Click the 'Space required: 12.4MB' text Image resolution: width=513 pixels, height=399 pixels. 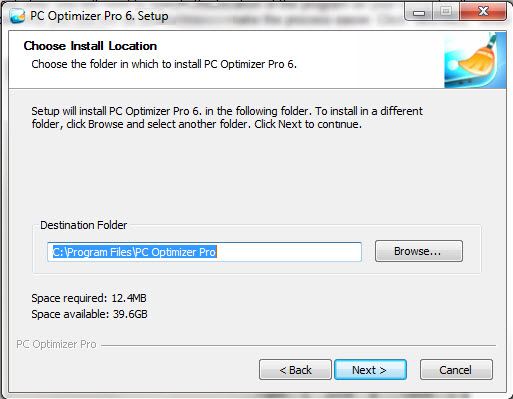point(89,298)
